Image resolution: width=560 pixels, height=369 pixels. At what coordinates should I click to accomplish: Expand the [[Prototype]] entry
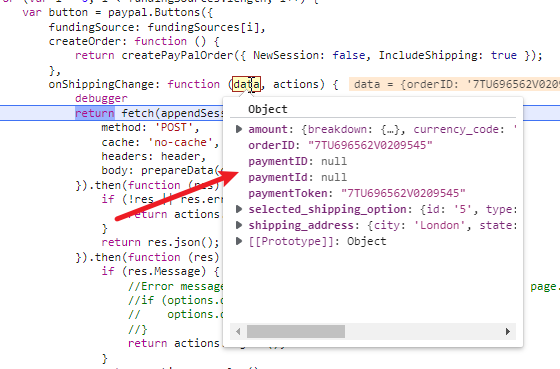pyautogui.click(x=239, y=241)
